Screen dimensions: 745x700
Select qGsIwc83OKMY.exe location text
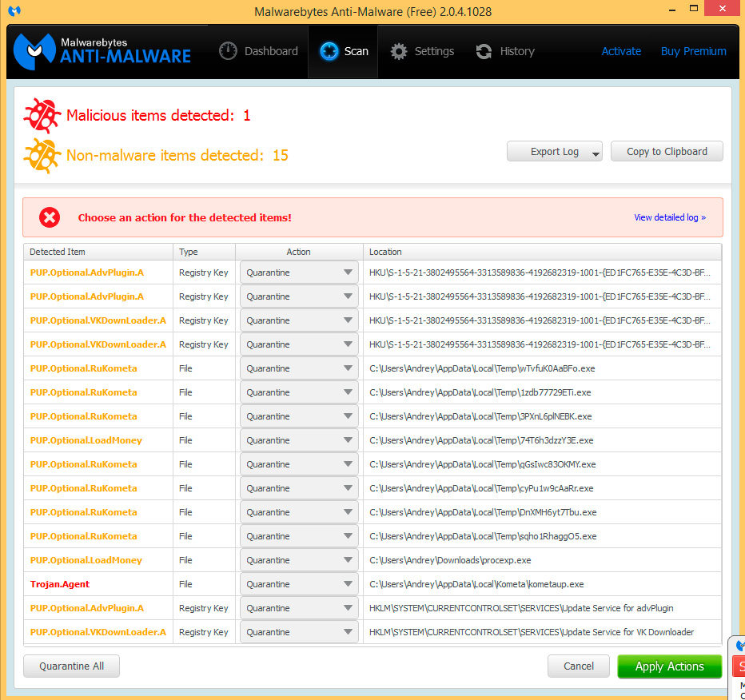click(482, 464)
